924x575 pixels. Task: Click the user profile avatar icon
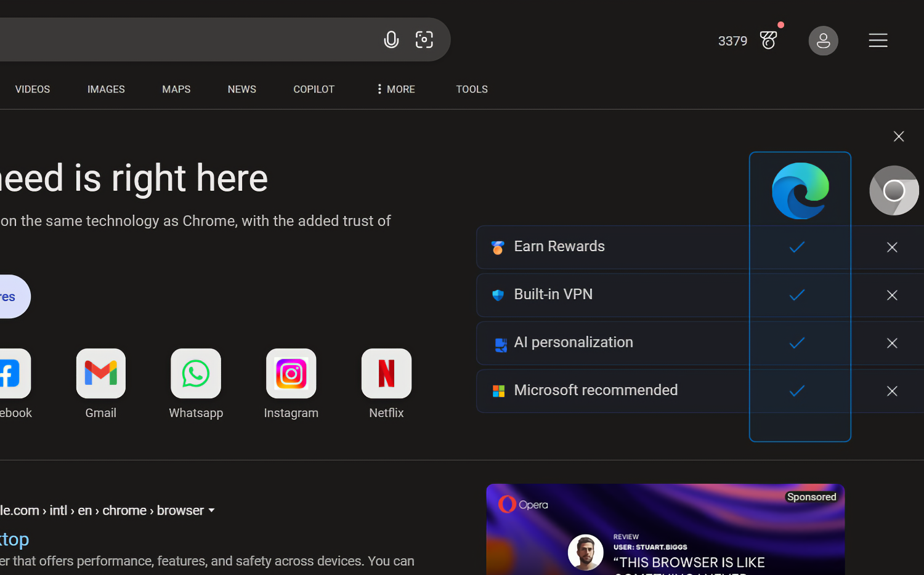[x=823, y=41]
